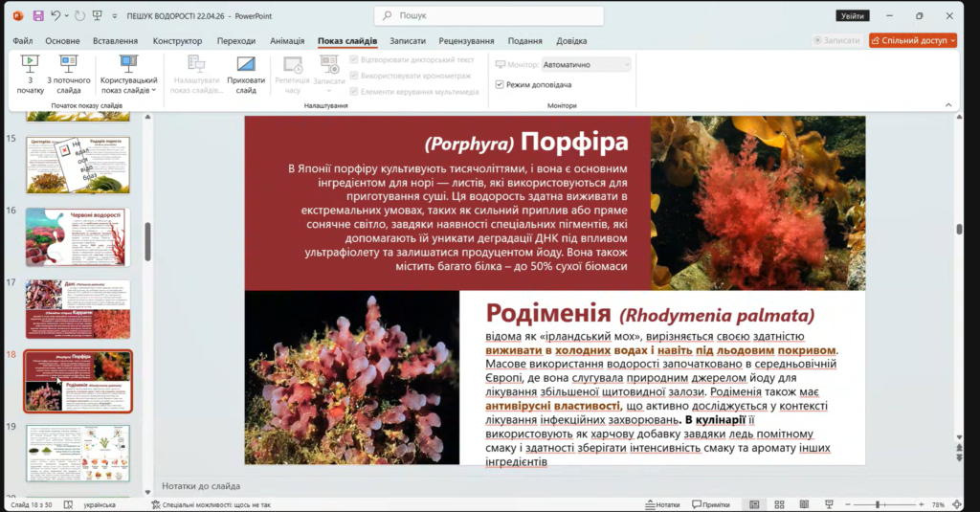Open Reading View from the status bar
Screen dimensions: 980x512
pyautogui.click(x=803, y=504)
